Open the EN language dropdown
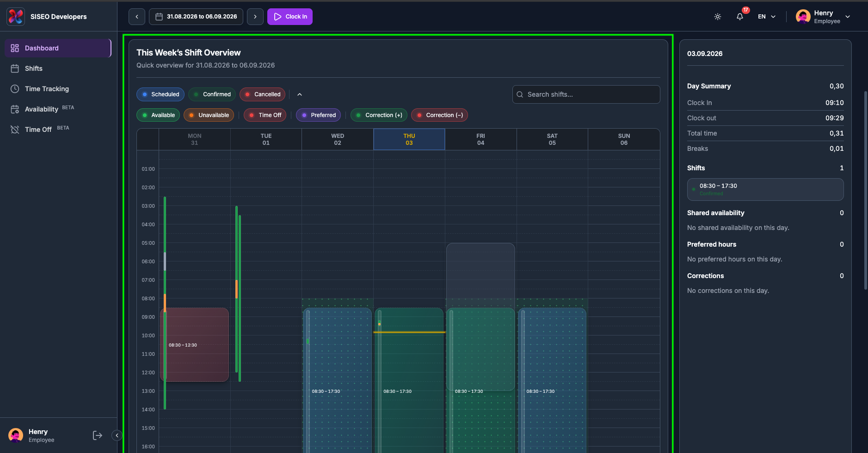 pyautogui.click(x=767, y=17)
